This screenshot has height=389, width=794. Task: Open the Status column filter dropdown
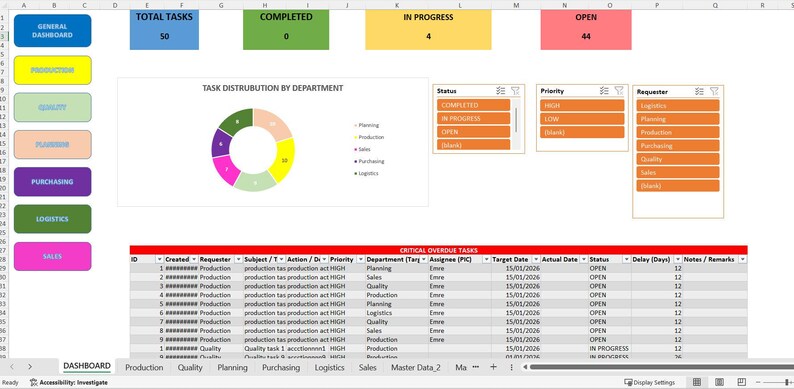click(x=626, y=259)
